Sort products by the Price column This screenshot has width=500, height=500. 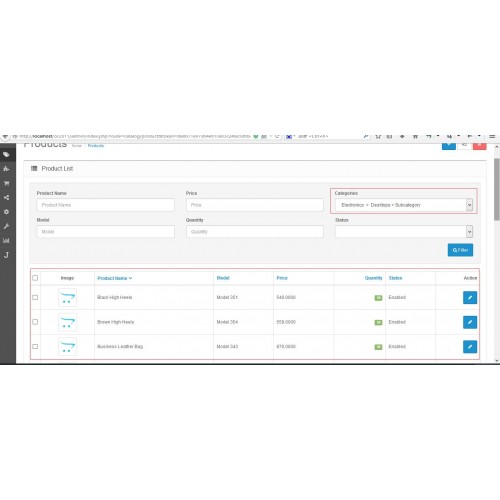282,278
